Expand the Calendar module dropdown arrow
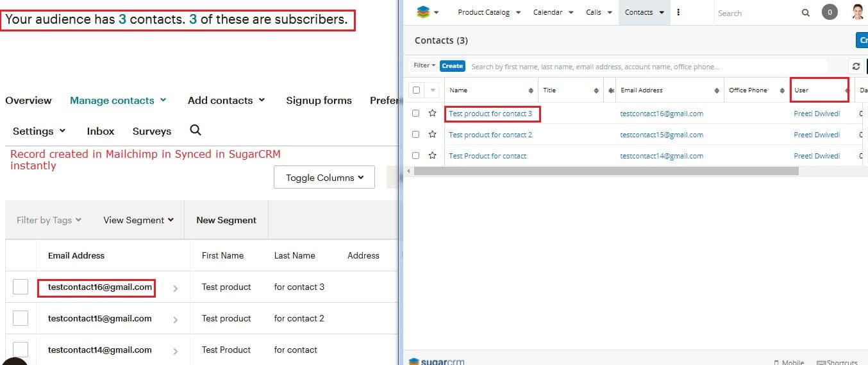This screenshot has height=365, width=868. [x=571, y=12]
